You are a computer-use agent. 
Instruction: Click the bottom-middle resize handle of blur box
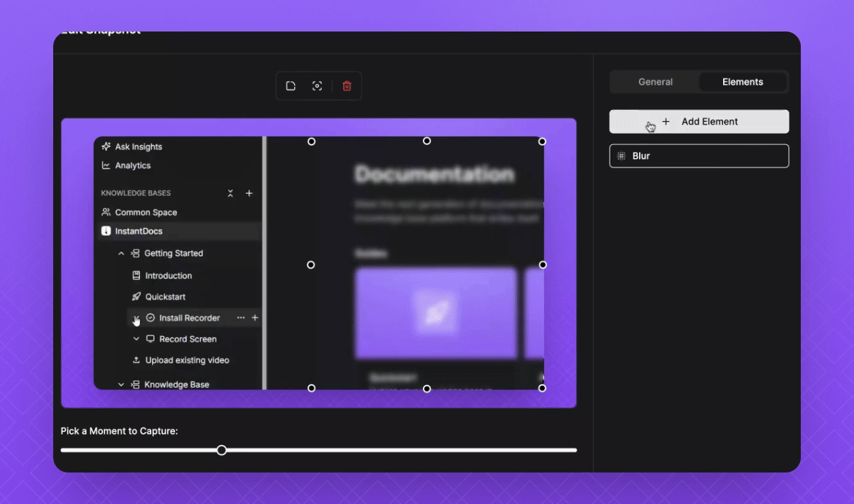pos(426,388)
